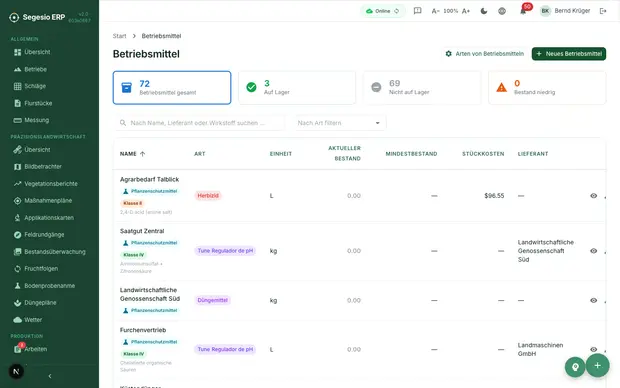Click the sync refresh icon beside Online
The width and height of the screenshot is (620, 388).
click(397, 11)
